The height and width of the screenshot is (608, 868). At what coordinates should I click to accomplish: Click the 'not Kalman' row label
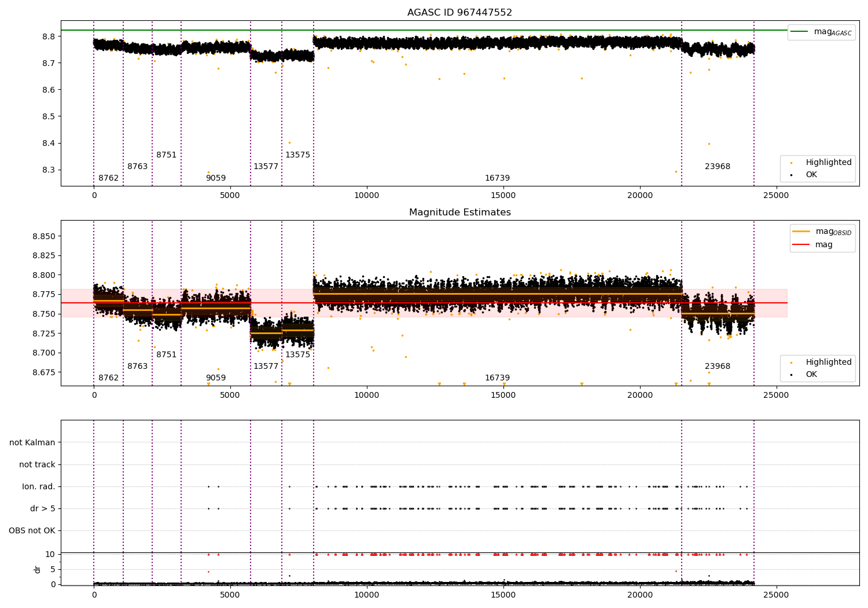pos(32,442)
